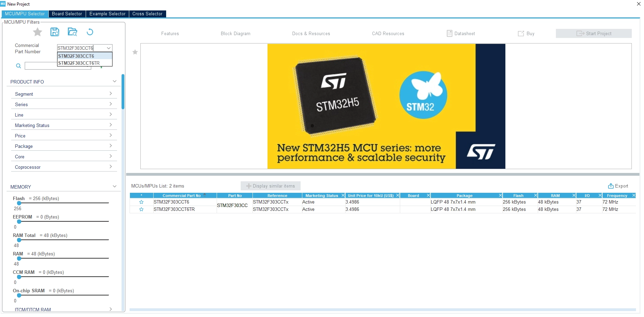
Task: Click the Datasheet button
Action: pos(461,34)
